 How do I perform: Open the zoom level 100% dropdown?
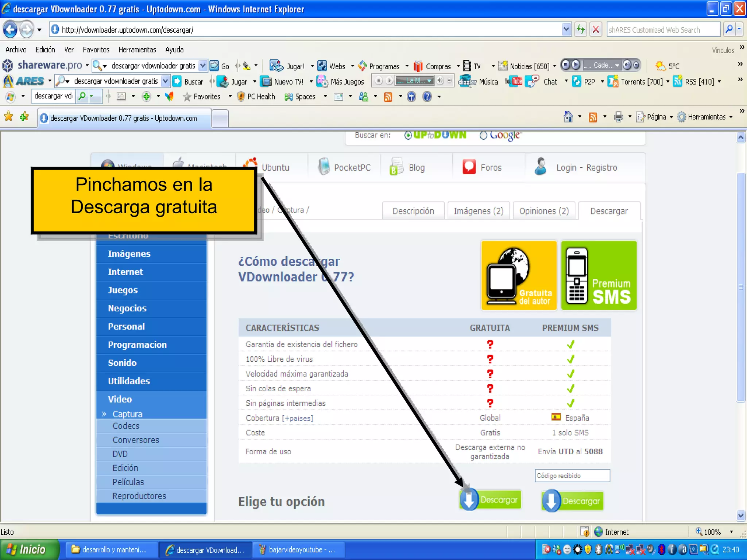(731, 532)
